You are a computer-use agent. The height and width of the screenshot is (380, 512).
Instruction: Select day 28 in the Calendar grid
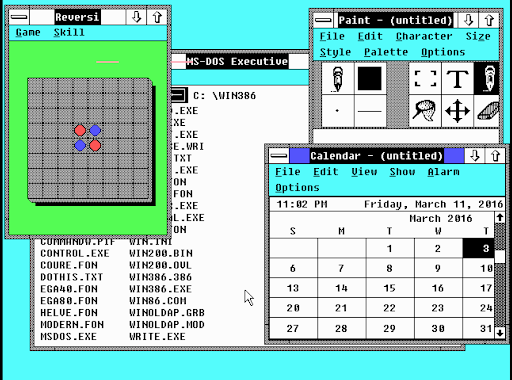coord(341,329)
